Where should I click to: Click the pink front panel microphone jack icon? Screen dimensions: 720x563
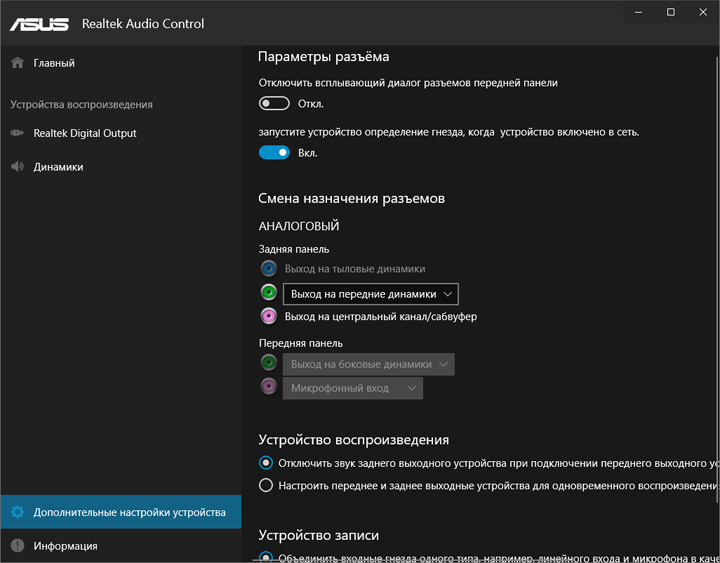click(x=269, y=386)
